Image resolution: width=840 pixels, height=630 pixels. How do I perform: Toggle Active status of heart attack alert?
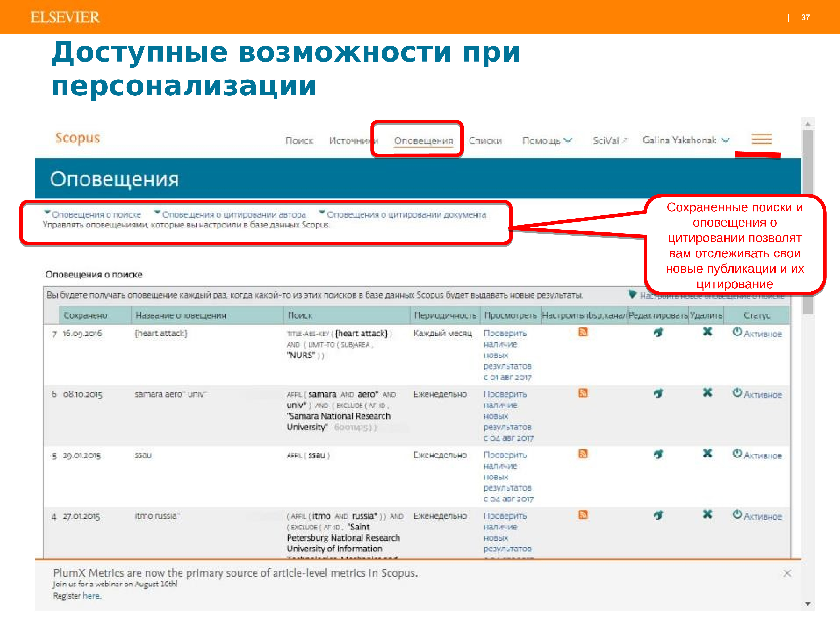point(757,333)
